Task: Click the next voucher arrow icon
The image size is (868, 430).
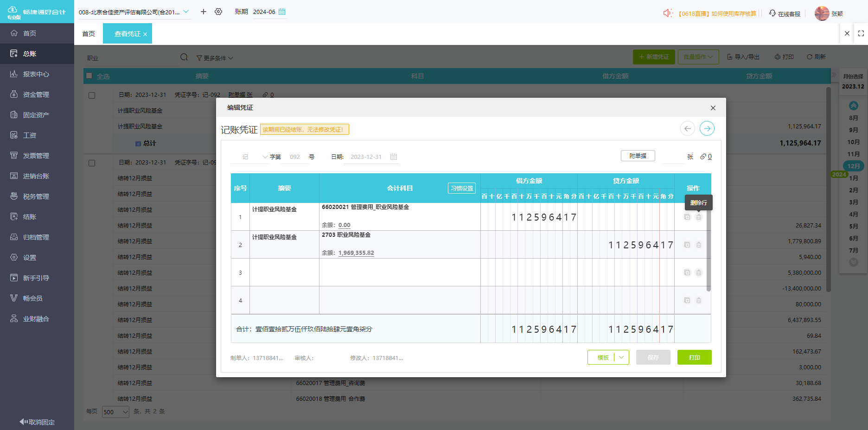Action: coord(707,128)
